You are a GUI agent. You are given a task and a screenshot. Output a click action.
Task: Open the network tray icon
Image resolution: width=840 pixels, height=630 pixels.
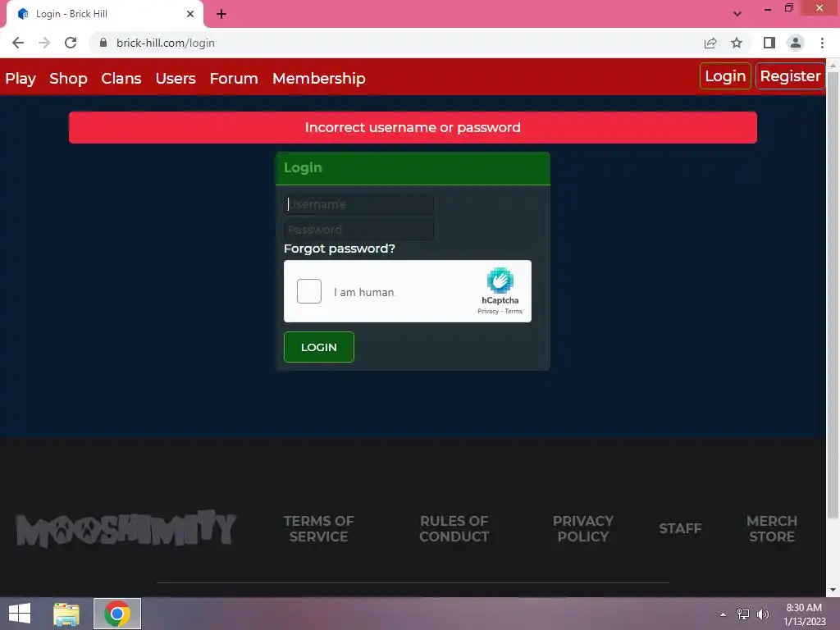(743, 614)
